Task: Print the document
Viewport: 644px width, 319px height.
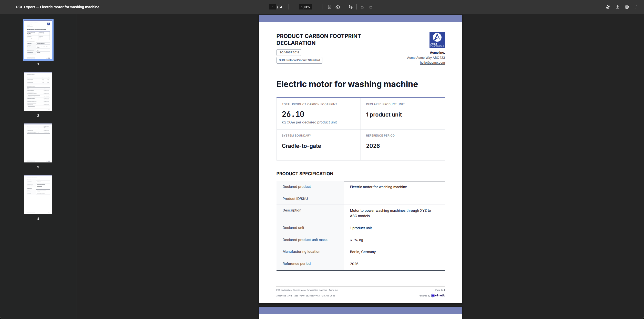Action: click(x=627, y=7)
